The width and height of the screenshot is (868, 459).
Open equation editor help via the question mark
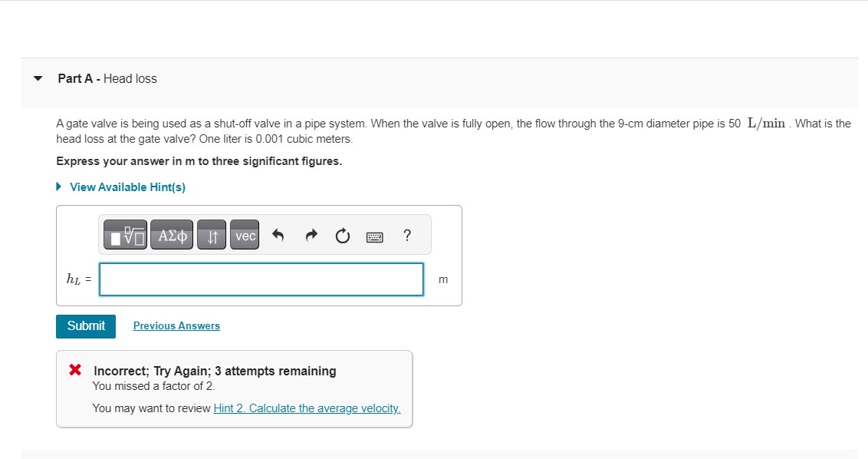coord(407,236)
